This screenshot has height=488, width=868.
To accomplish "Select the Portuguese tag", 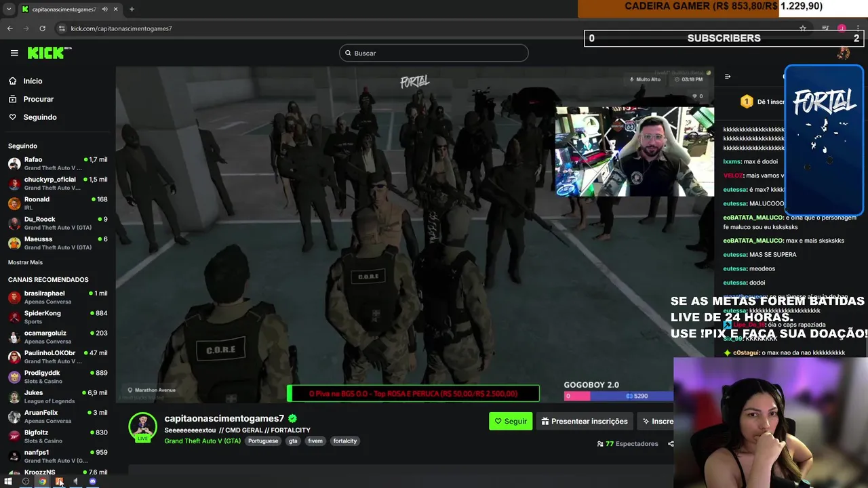I will tap(263, 441).
